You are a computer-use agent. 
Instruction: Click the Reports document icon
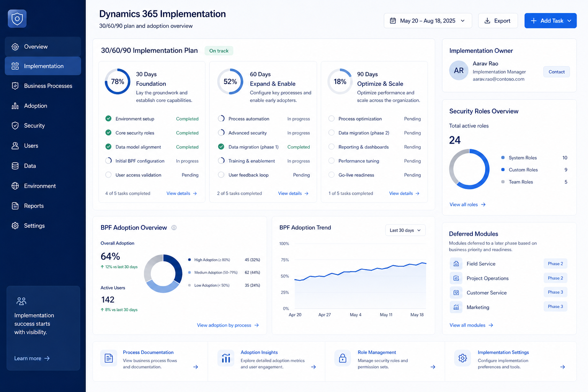(x=15, y=206)
